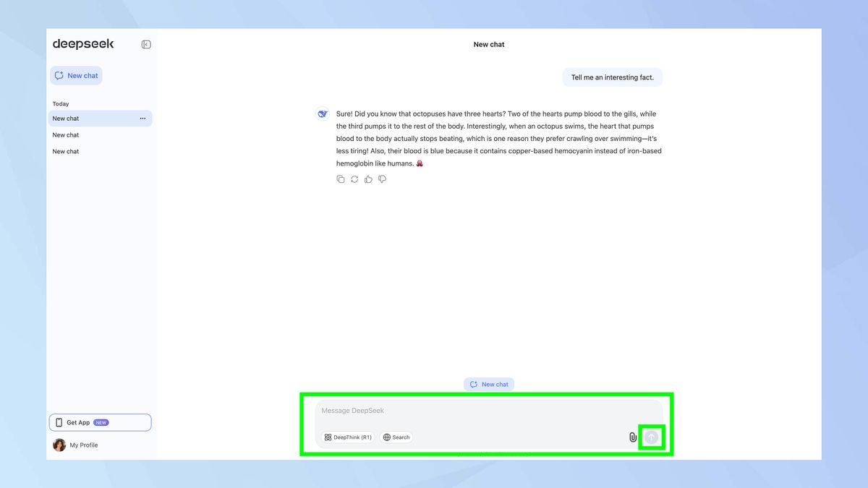The height and width of the screenshot is (488, 868).
Task: Select the third New chat conversation
Action: point(66,151)
